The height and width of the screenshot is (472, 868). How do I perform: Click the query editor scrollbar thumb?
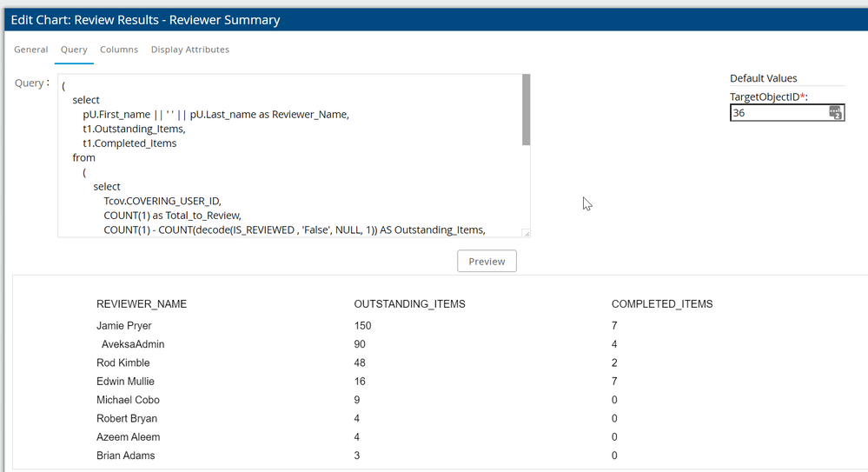pyautogui.click(x=526, y=110)
